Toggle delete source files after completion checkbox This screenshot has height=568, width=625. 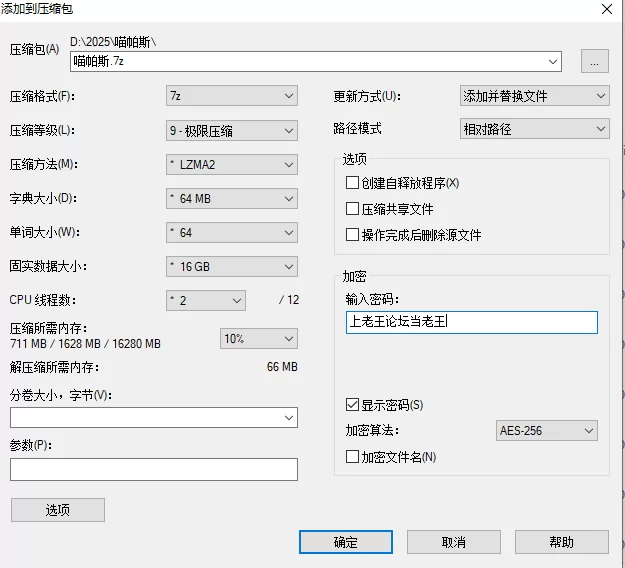pos(352,235)
